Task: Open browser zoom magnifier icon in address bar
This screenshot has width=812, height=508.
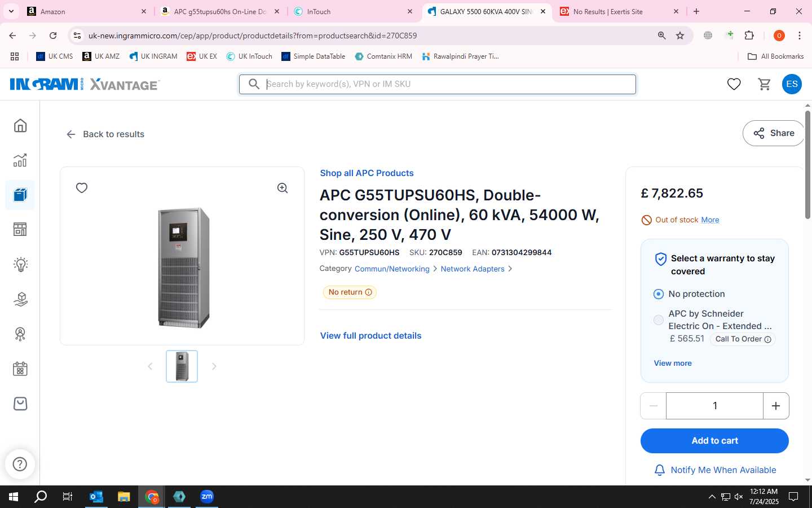Action: (662, 36)
